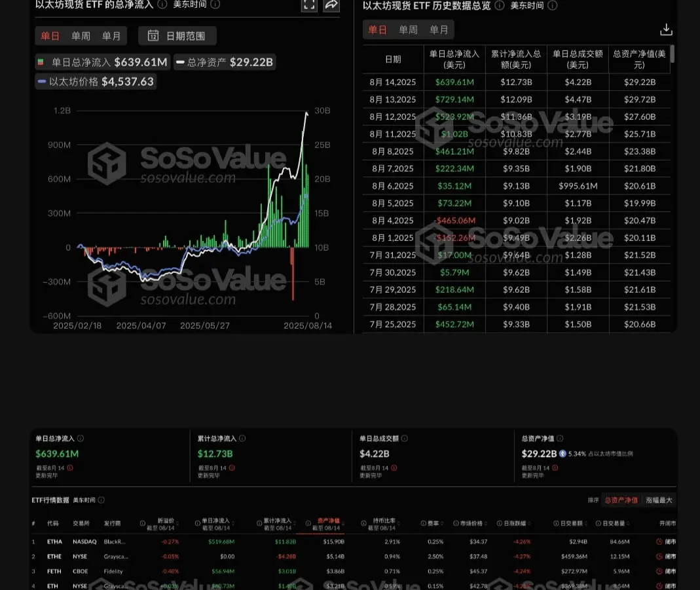Click the FETH ticker in ETF list
Screen dimensions: 700x590
[54, 571]
